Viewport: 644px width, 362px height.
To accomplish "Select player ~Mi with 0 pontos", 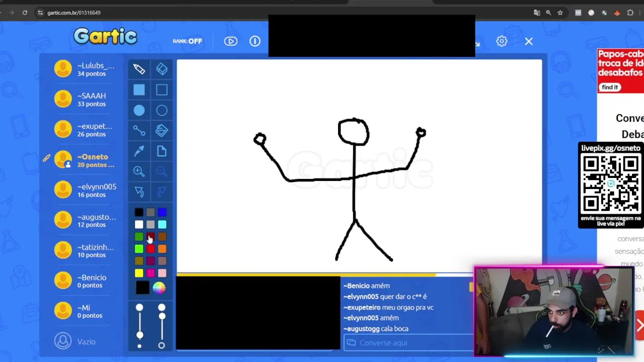I will click(85, 311).
